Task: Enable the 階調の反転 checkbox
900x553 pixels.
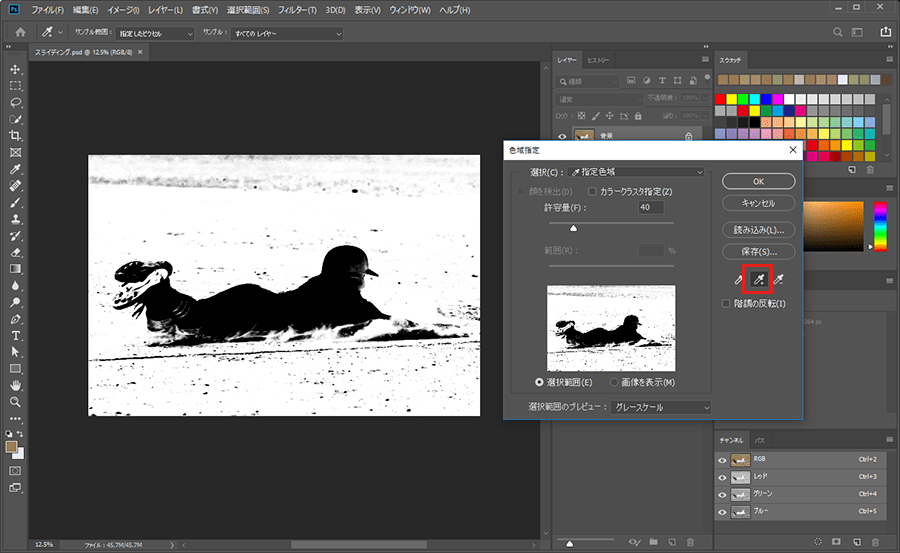Action: [726, 304]
